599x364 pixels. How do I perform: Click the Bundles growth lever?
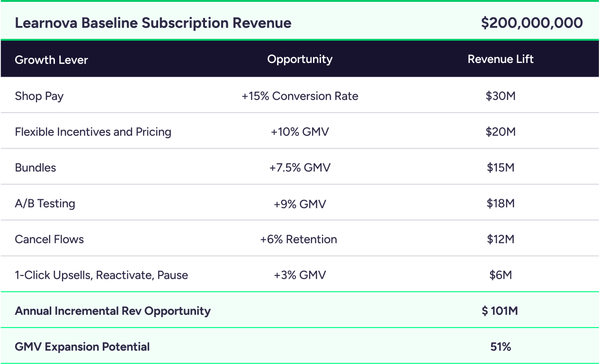(x=36, y=168)
